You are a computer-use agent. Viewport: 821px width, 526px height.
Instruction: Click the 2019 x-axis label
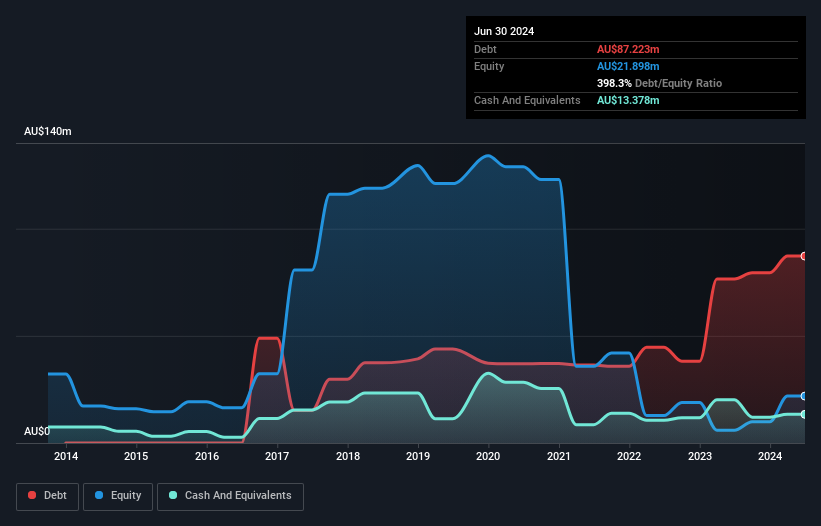pyautogui.click(x=418, y=456)
